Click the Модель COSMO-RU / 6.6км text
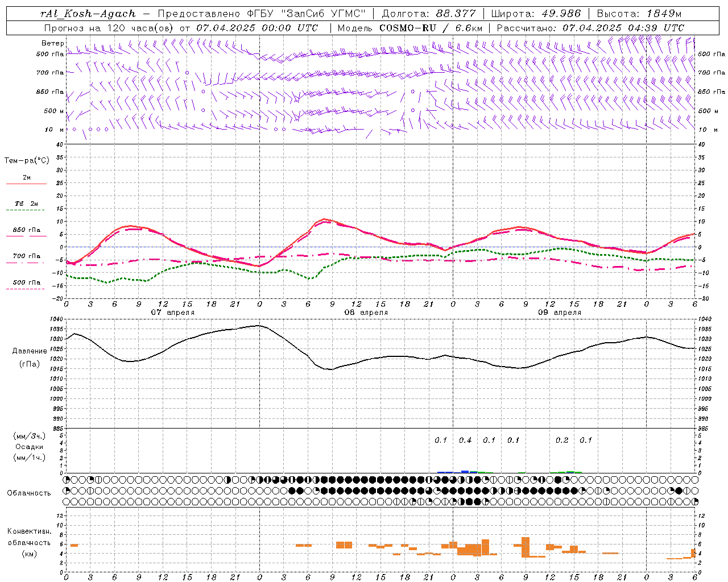728x582 pixels. tap(410, 28)
